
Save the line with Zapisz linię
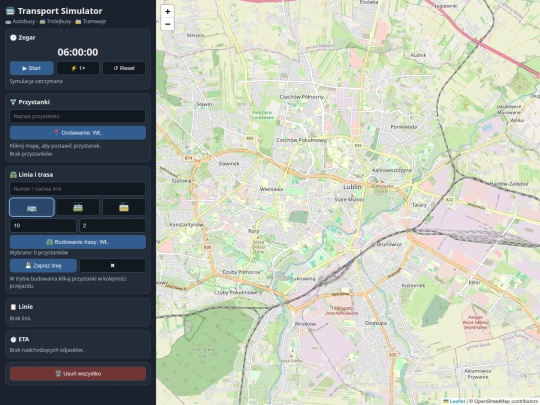pos(43,266)
